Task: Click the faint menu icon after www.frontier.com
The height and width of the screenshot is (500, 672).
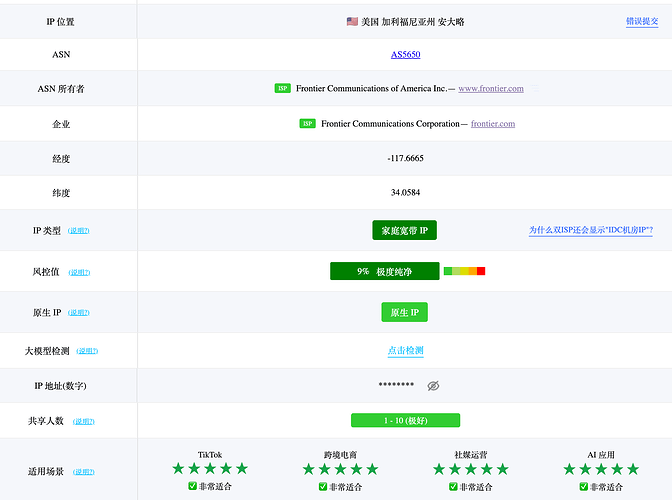Action: [535, 88]
